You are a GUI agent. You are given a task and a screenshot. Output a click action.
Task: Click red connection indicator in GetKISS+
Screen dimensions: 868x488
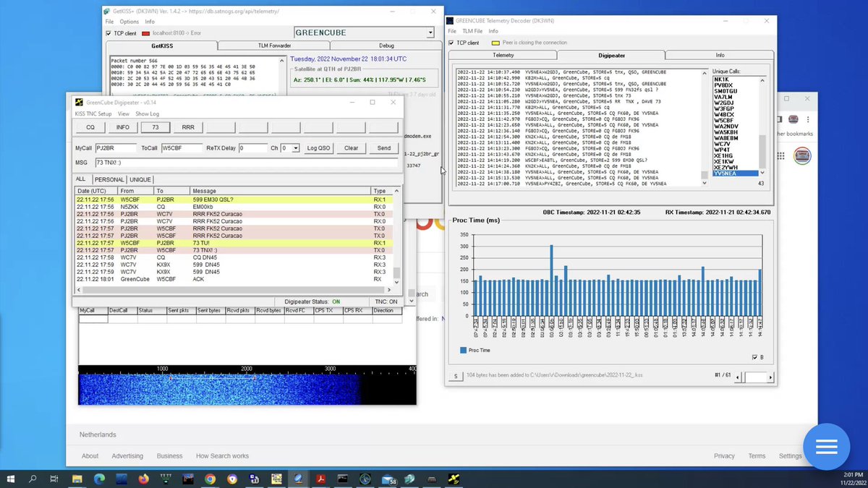click(x=145, y=33)
